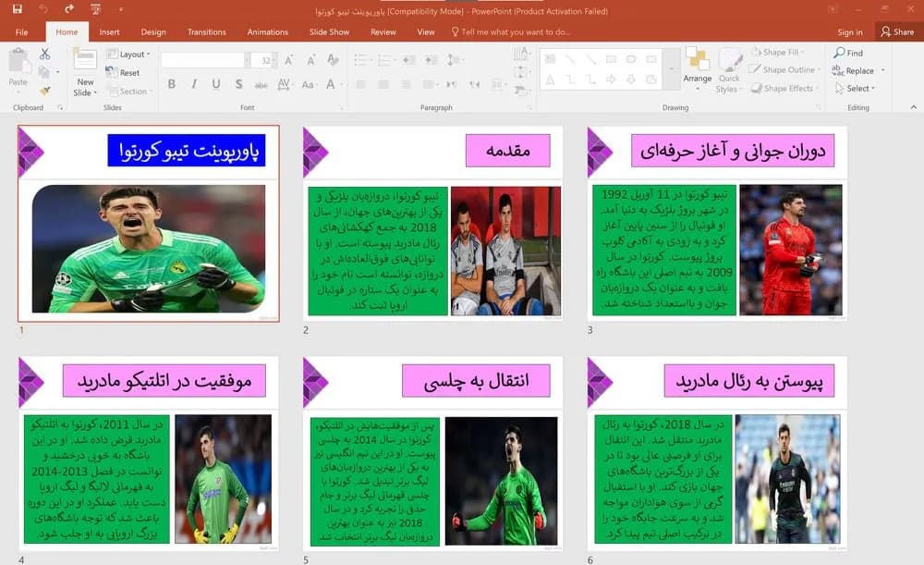Undo the last action in Quick Access Toolbar
The height and width of the screenshot is (565, 924).
(43, 9)
